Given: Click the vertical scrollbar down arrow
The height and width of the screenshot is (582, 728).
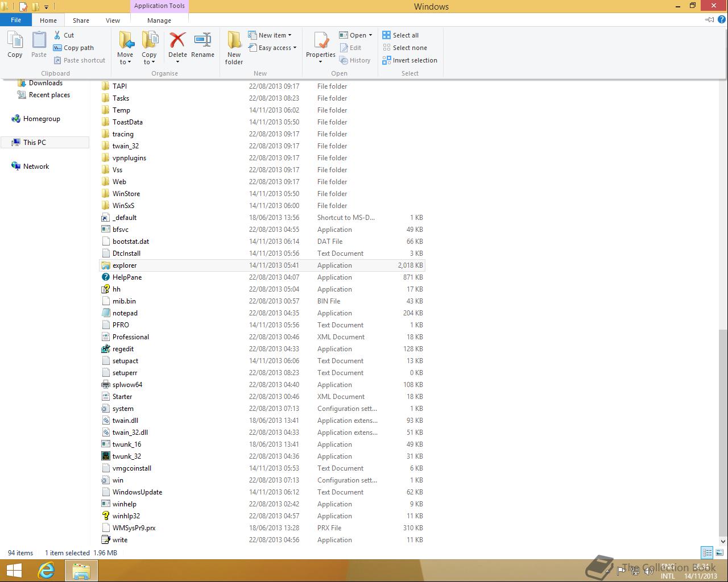Looking at the screenshot, I should [x=723, y=541].
